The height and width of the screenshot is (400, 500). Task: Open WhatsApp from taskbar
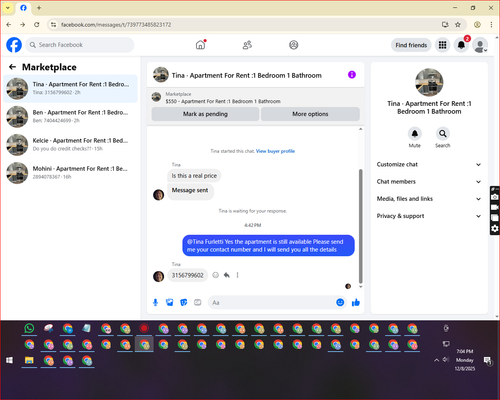pos(29,328)
